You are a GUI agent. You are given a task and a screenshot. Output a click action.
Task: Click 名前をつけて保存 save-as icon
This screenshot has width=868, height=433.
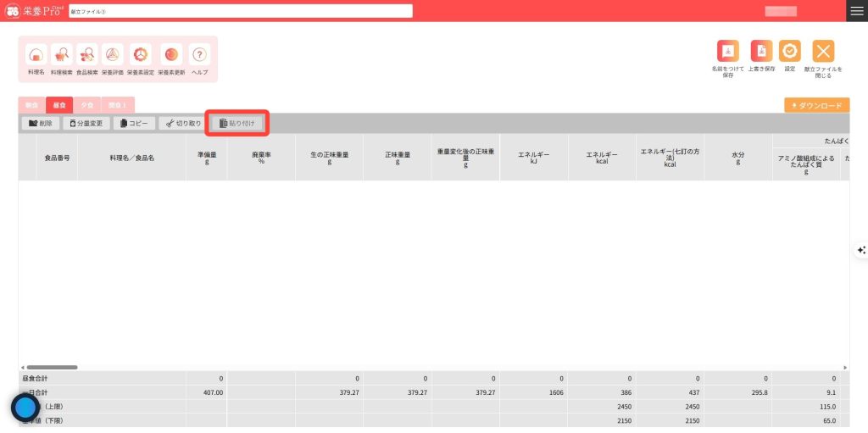727,51
